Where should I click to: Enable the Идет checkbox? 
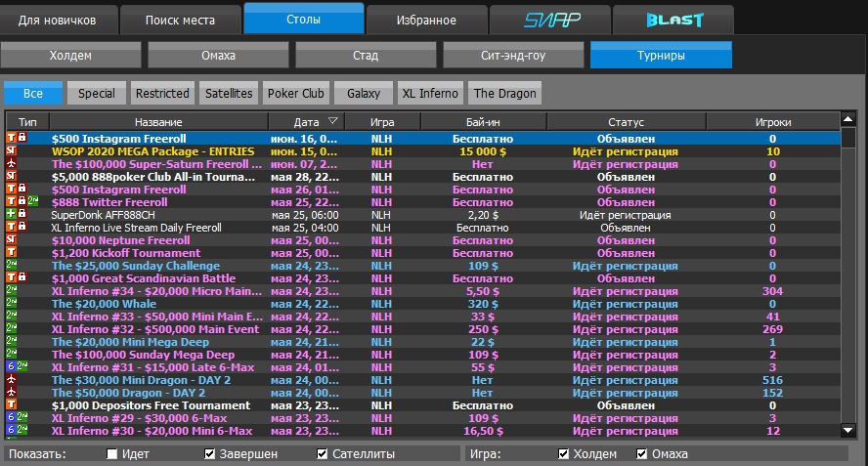click(x=111, y=454)
